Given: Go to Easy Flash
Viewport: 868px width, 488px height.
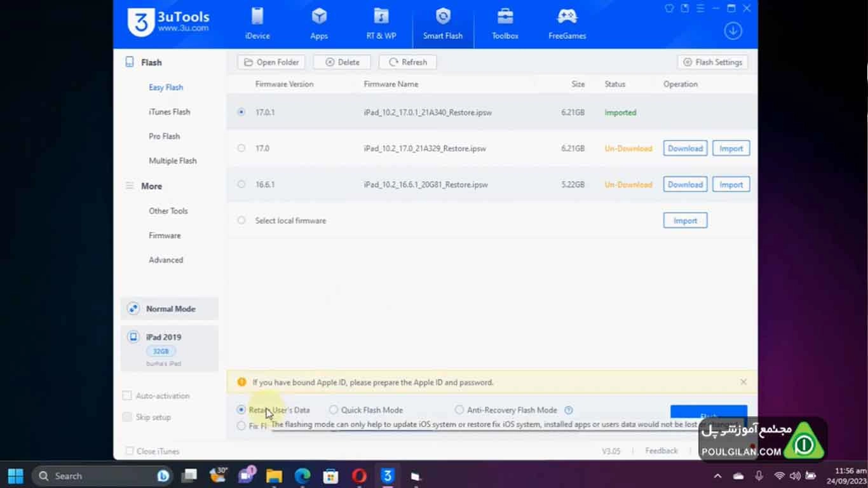Looking at the screenshot, I should tap(166, 87).
